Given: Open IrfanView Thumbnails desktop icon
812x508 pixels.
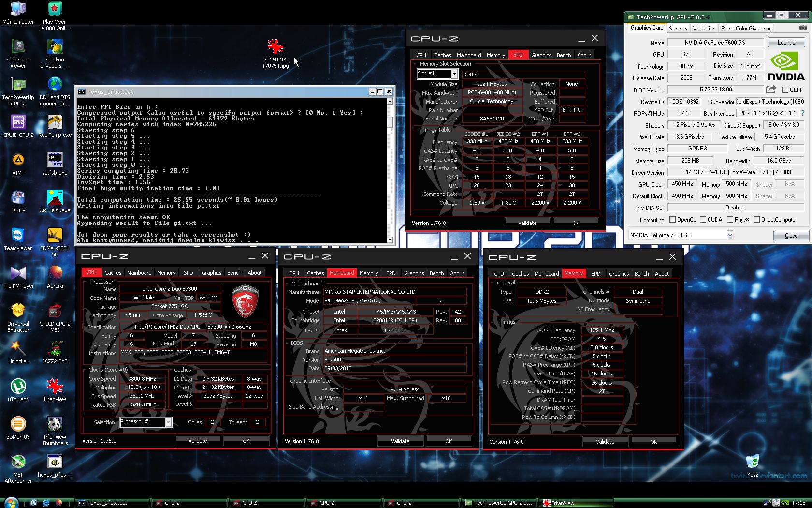Looking at the screenshot, I should [55, 431].
